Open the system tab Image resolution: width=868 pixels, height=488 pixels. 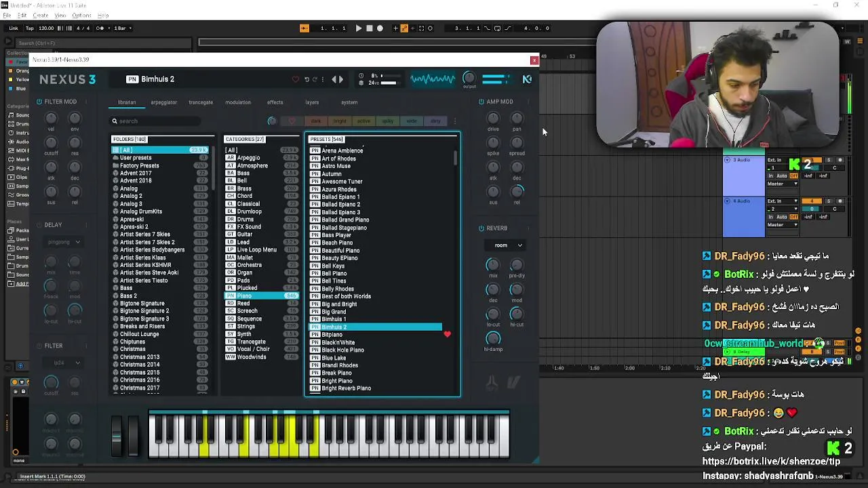[349, 102]
